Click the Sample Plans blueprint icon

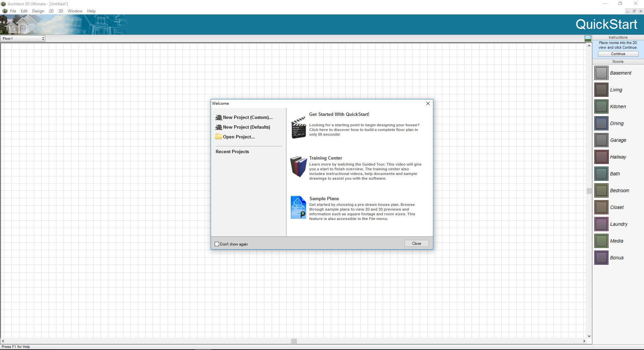298,207
